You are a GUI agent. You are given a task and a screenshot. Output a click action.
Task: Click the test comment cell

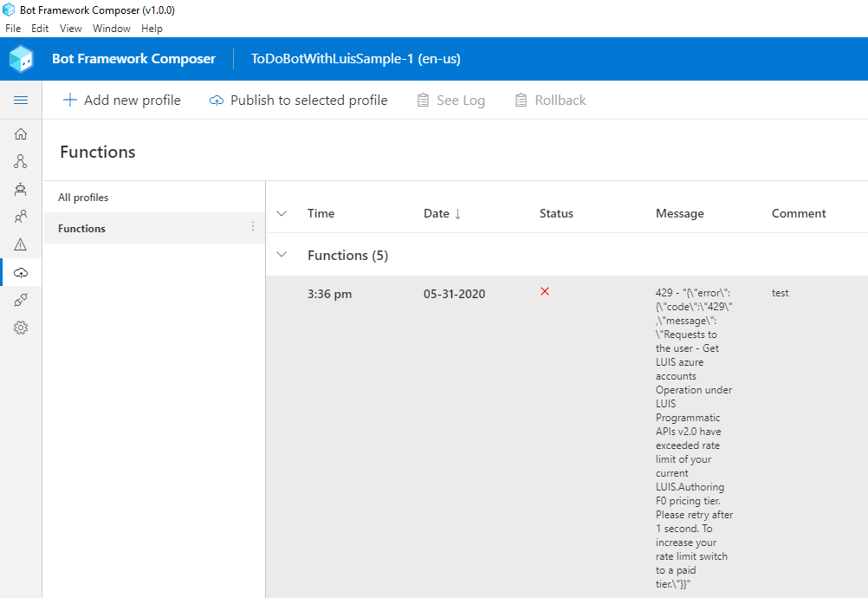(x=780, y=293)
